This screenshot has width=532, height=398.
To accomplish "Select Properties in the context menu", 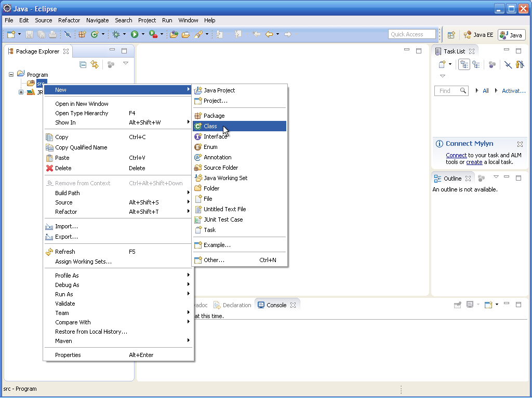I will [118, 355].
